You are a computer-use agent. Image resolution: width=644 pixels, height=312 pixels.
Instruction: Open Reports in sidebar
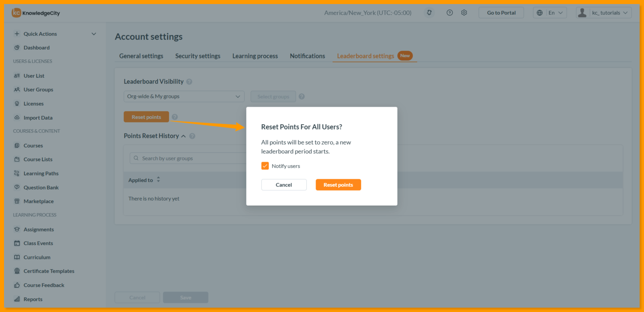click(33, 299)
